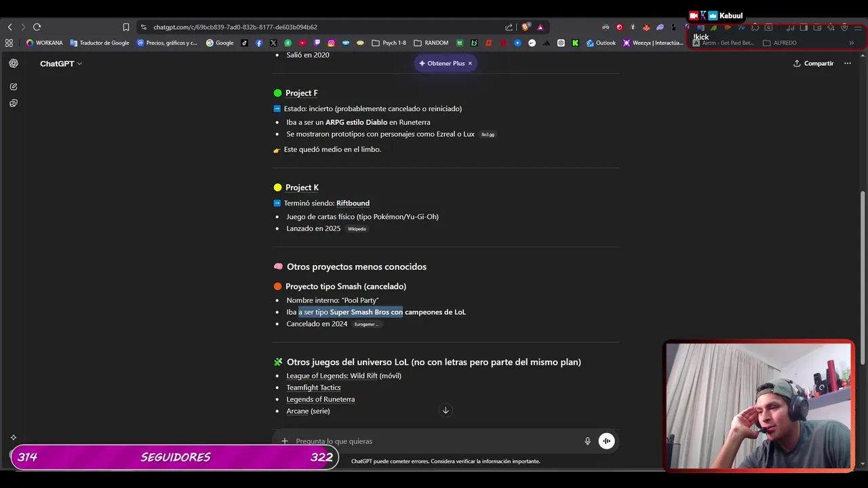The width and height of the screenshot is (868, 488).
Task: Open the Psych 1-8 bookmarks folder
Action: [389, 43]
